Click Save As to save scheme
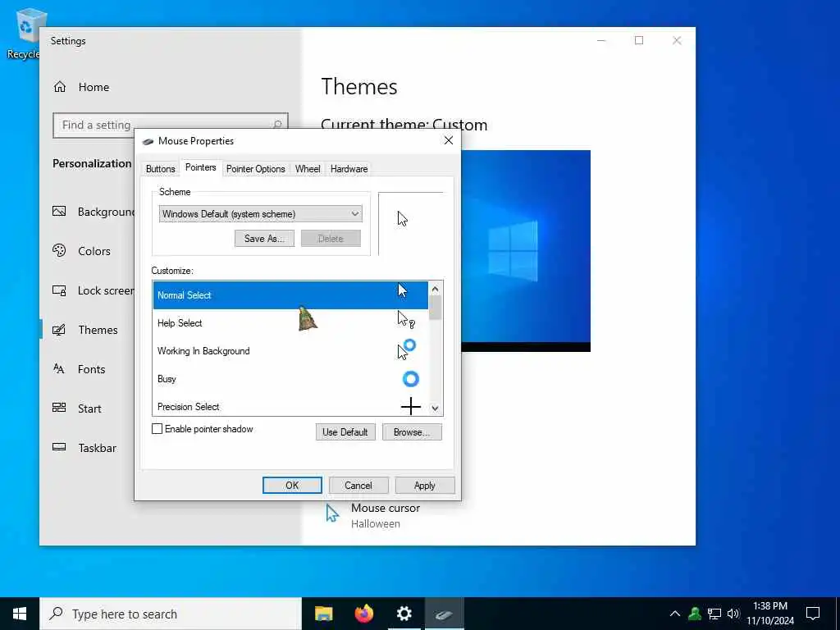Image resolution: width=840 pixels, height=630 pixels. (264, 239)
